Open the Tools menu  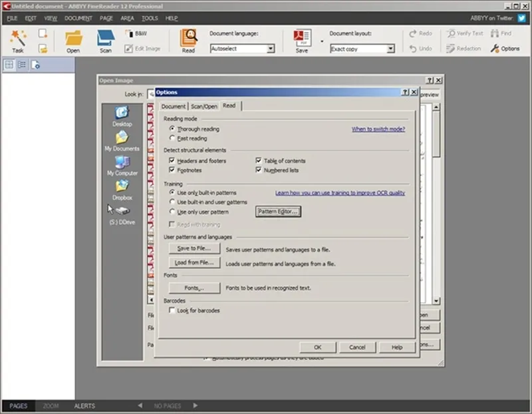pyautogui.click(x=150, y=18)
